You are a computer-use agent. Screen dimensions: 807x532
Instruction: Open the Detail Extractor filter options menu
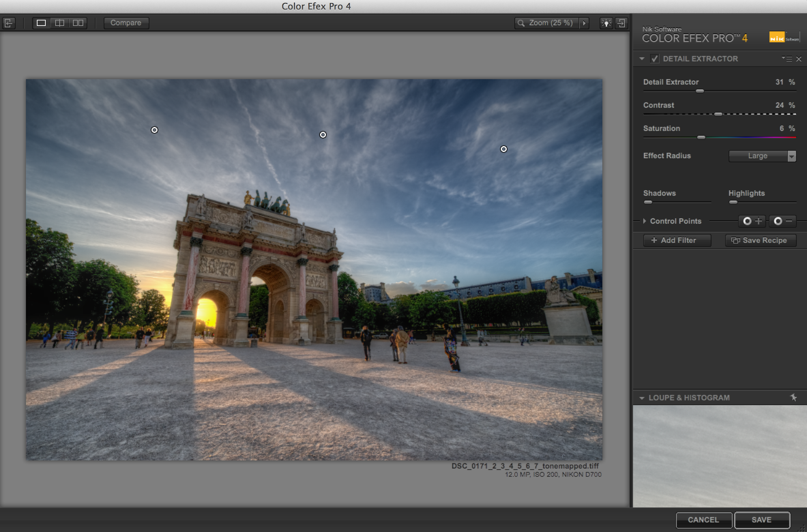coord(787,59)
